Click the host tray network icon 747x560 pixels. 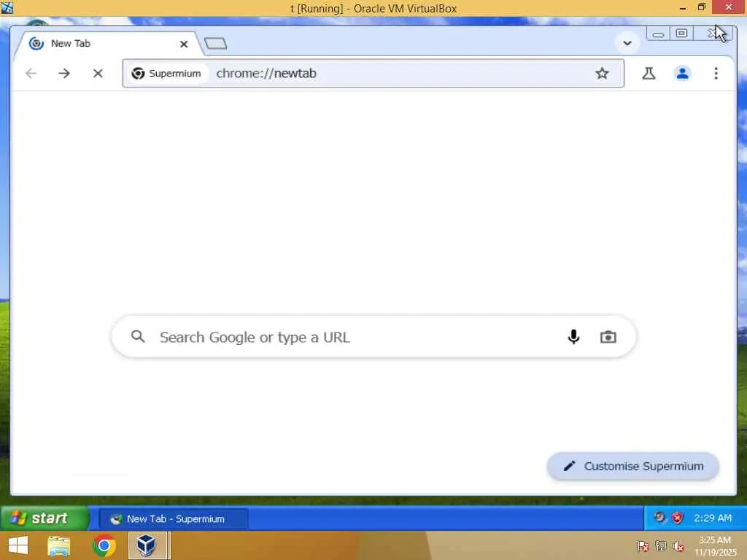(x=661, y=545)
